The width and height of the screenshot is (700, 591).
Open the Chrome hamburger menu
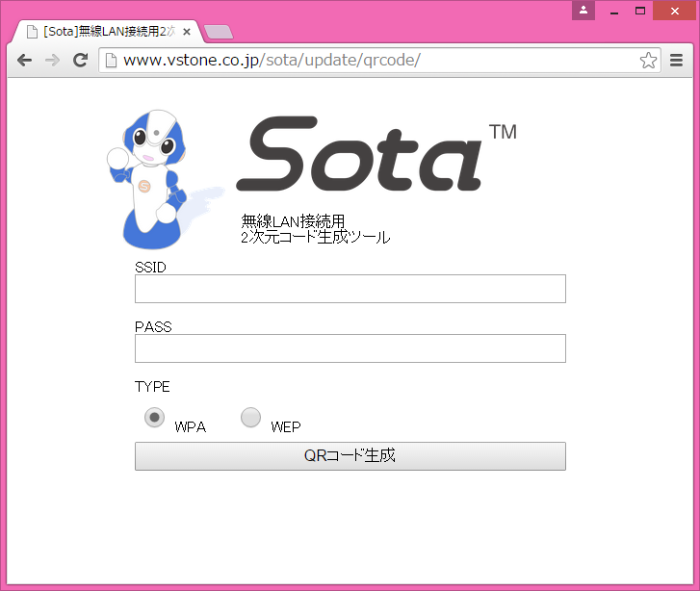(x=676, y=61)
